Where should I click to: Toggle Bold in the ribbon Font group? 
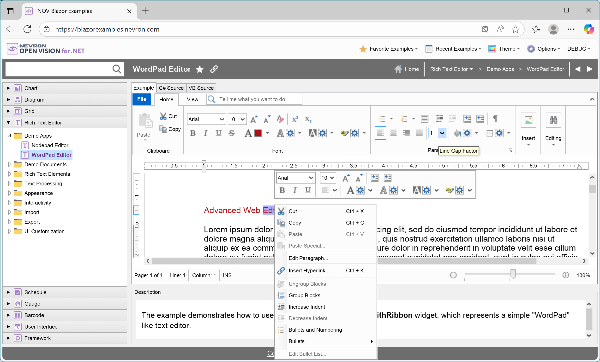pos(193,133)
